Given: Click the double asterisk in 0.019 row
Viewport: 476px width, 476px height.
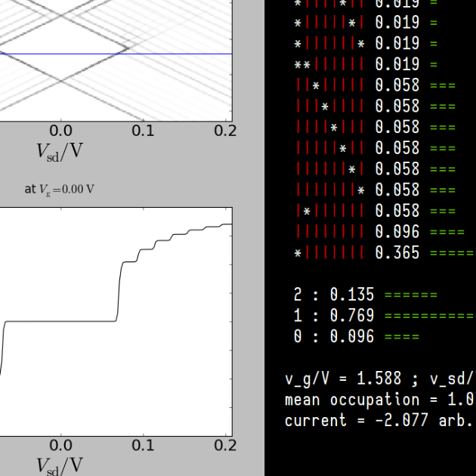Looking at the screenshot, I should (x=302, y=65).
